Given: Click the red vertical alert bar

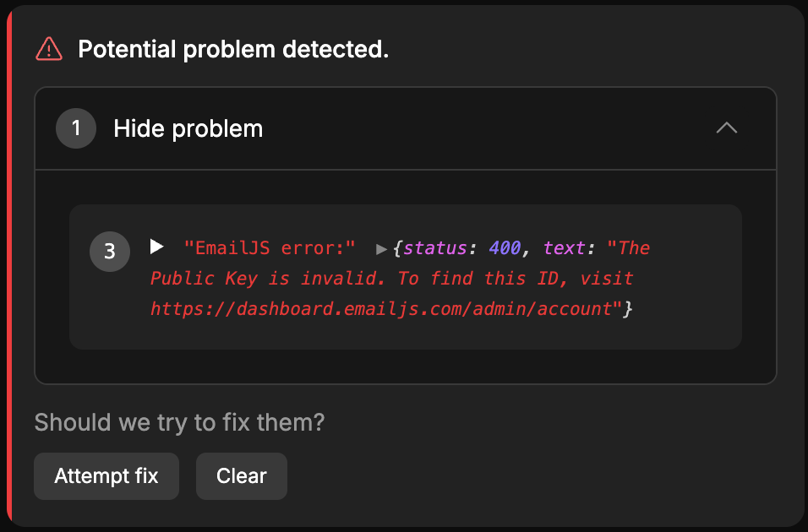Looking at the screenshot, I should click(x=8, y=266).
